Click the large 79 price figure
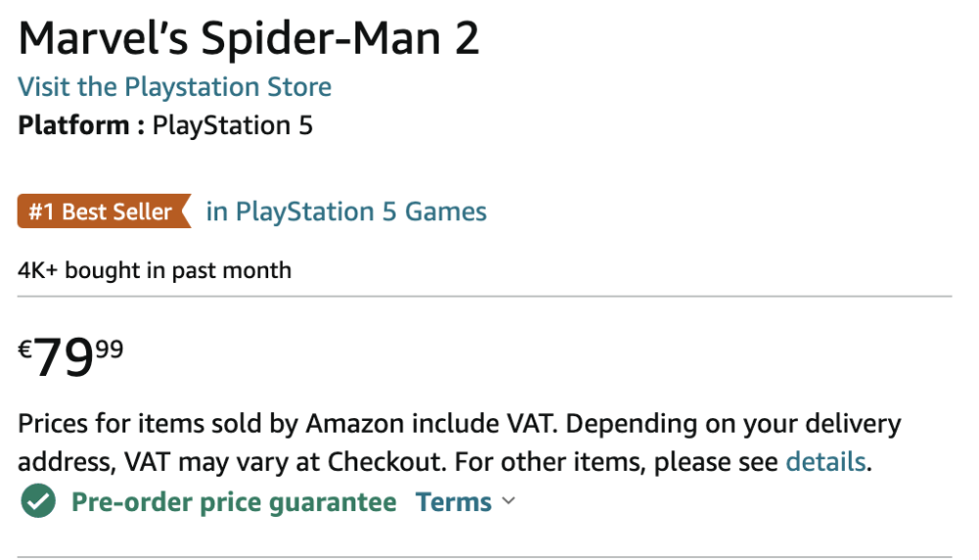 point(65,360)
